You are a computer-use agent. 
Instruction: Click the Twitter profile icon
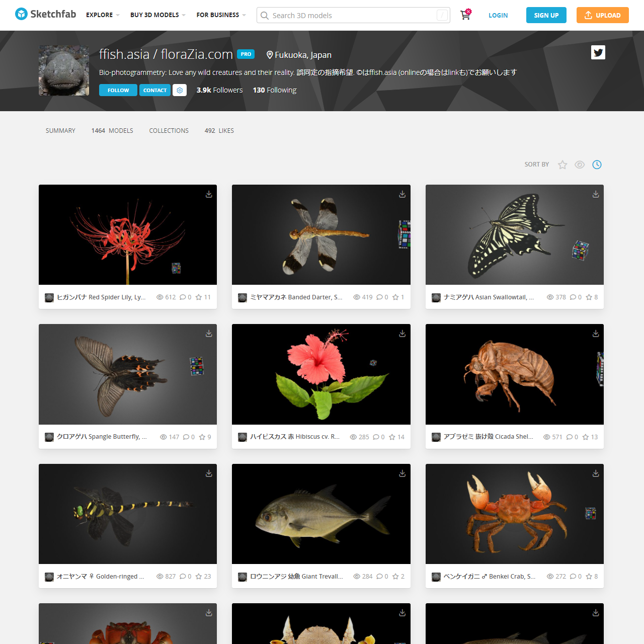598,52
